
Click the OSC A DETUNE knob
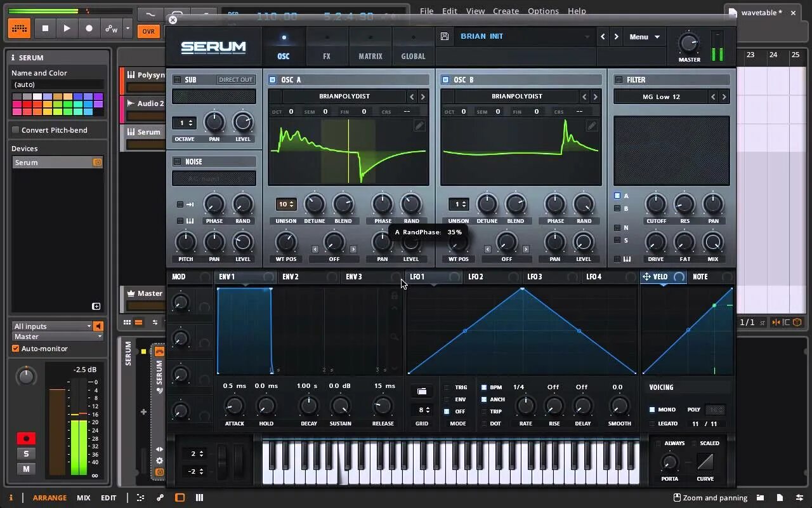coord(315,204)
